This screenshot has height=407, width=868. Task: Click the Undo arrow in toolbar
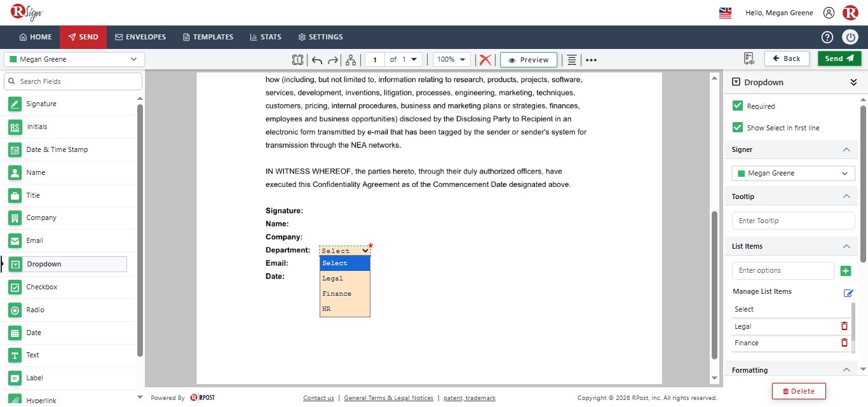[316, 60]
